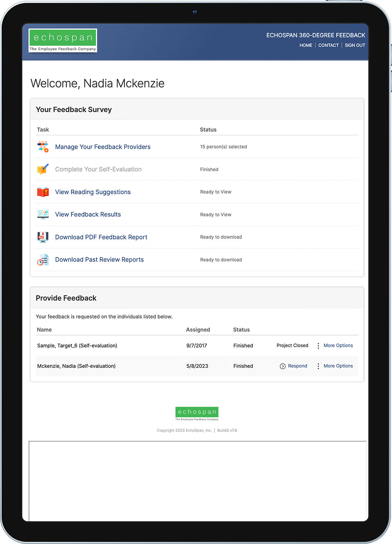
Task: Click the 'Your feedback is requested' instruction text
Action: point(104,317)
